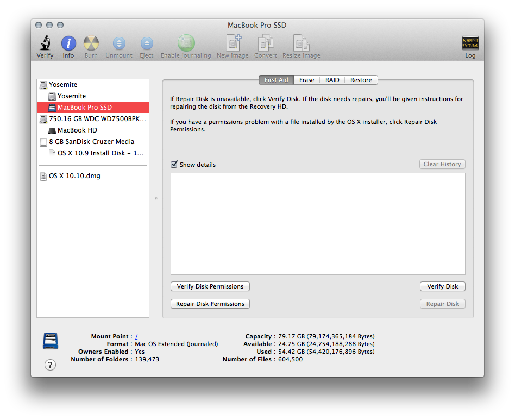The height and width of the screenshot is (420, 515).
Task: Open help with the question mark button
Action: 51,365
